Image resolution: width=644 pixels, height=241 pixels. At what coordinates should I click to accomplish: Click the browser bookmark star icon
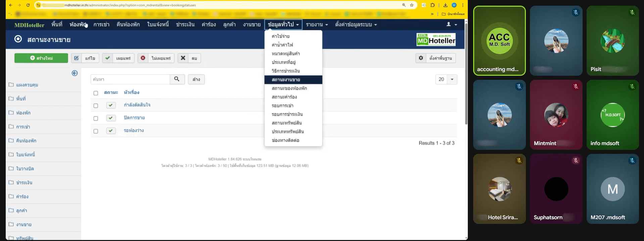412,5
